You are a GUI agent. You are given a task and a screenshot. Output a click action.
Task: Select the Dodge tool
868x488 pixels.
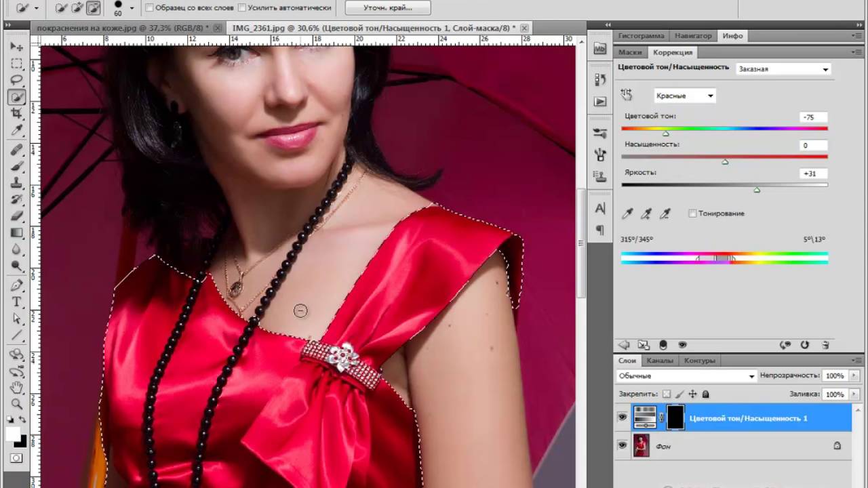[17, 266]
